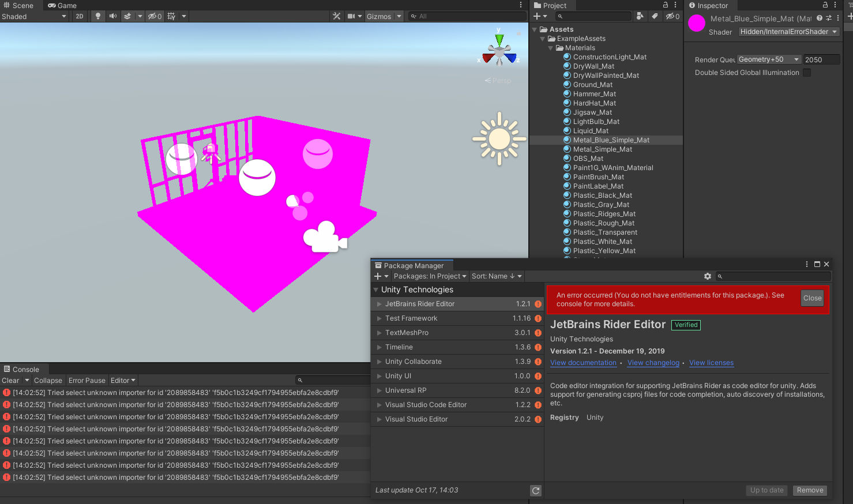Screen dimensions: 853x504
Task: Click the Render Queue value field
Action: pos(822,59)
